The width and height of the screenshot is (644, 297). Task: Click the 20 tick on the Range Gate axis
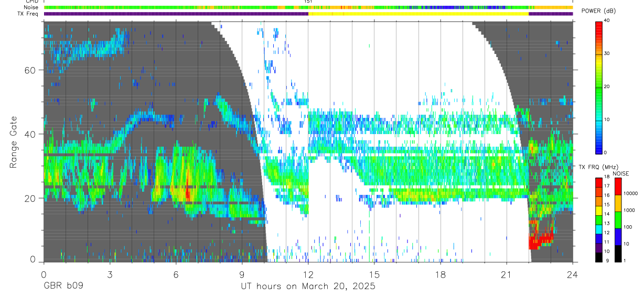point(29,198)
